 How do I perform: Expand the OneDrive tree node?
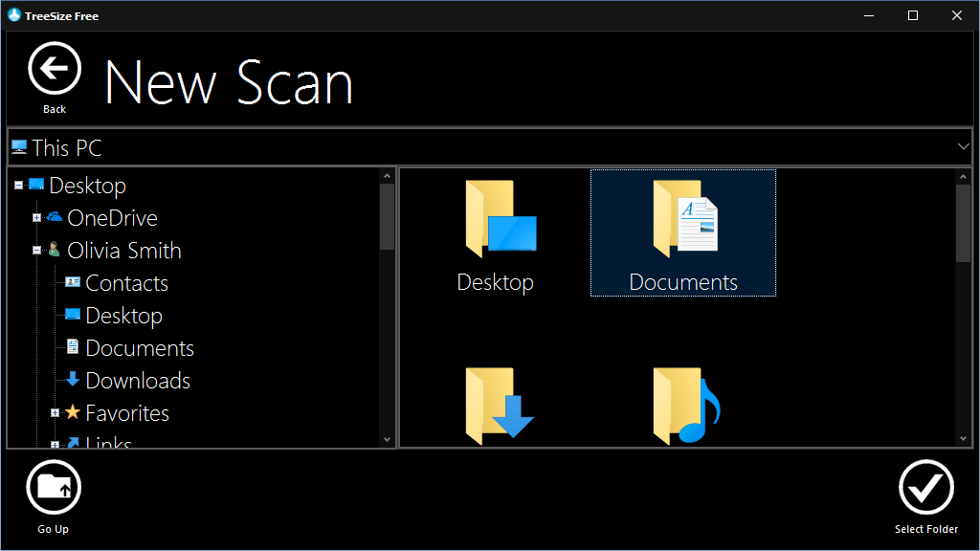37,217
